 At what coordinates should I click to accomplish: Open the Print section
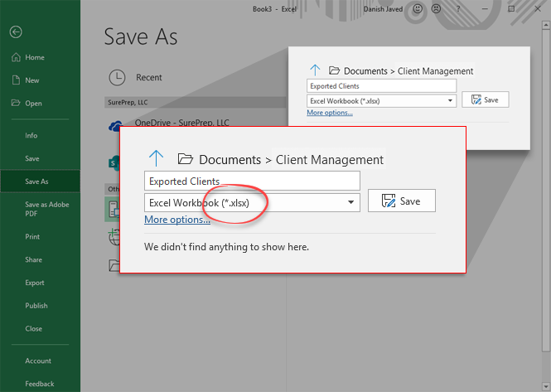tap(32, 237)
